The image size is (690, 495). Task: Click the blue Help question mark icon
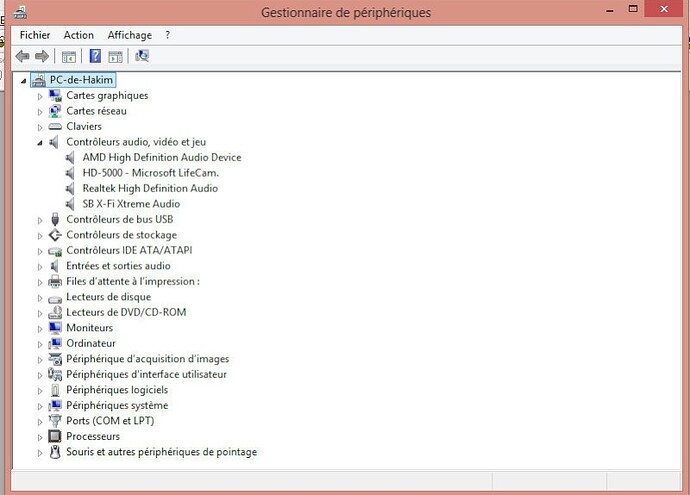(x=95, y=56)
